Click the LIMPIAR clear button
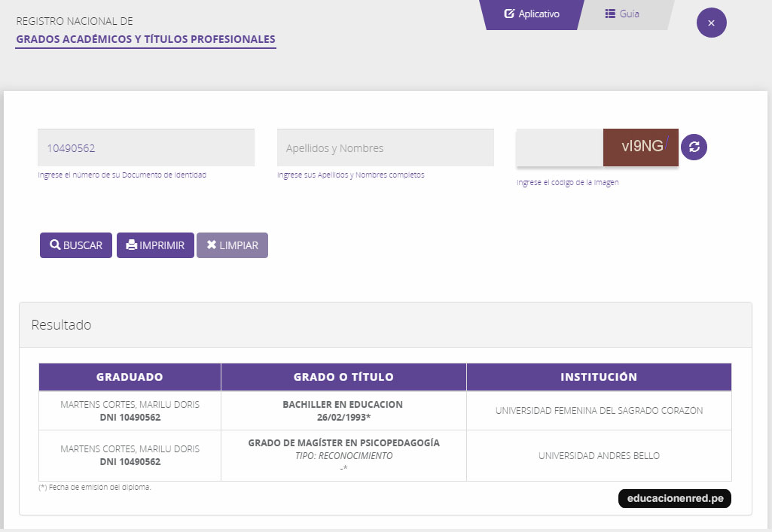Image resolution: width=772 pixels, height=532 pixels. coord(232,245)
